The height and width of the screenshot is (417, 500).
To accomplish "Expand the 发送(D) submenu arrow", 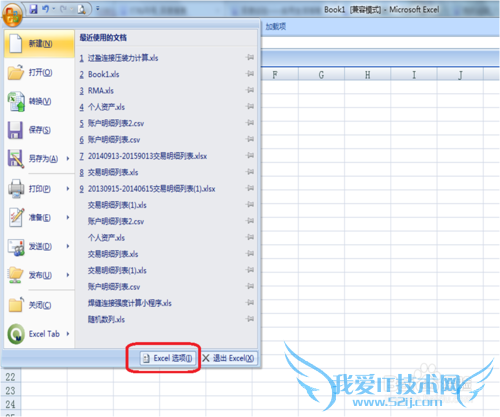I will [68, 246].
